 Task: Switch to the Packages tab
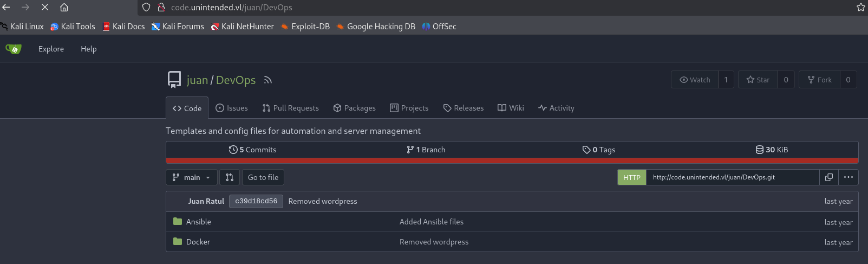[x=355, y=108]
